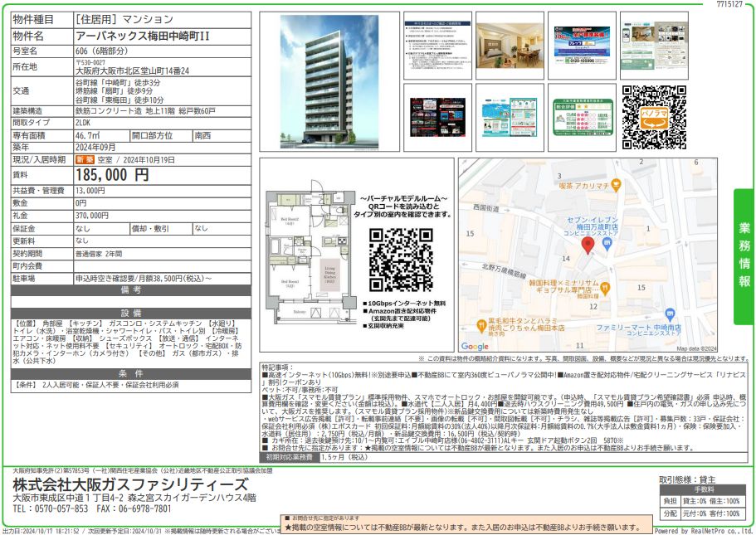Image resolution: width=756 pixels, height=535 pixels.
Task: Click the bottom orange 不動産BB notice banner
Action: tap(466, 524)
